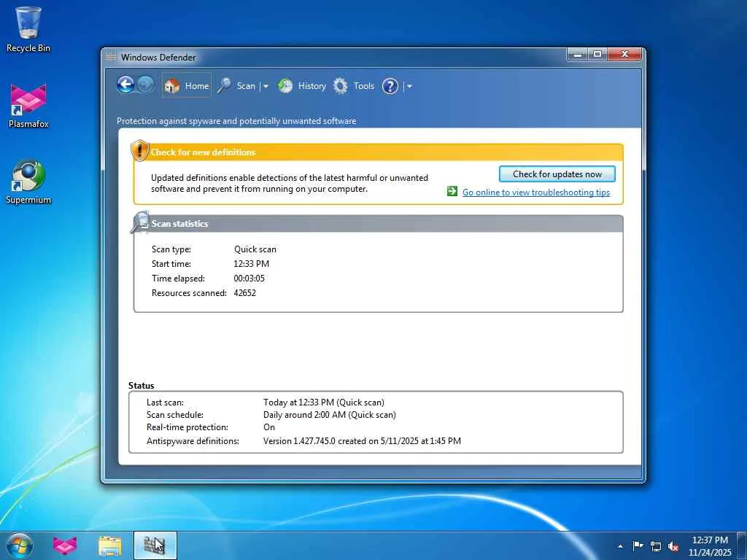Click the Real-time protection On value
This screenshot has width=747, height=560.
pos(269,427)
